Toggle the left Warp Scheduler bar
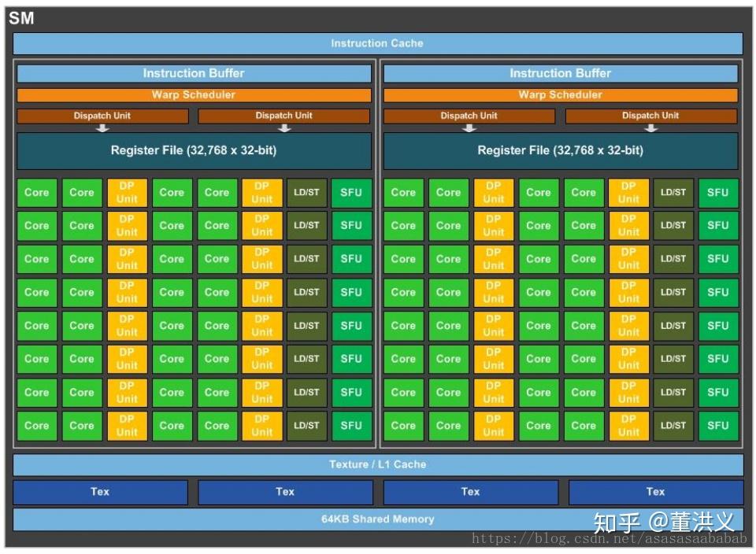 pos(194,94)
